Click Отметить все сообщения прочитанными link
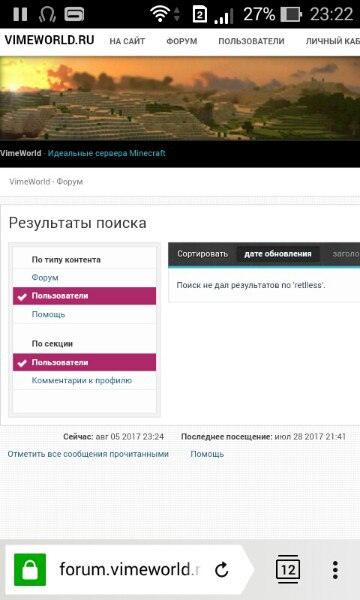This screenshot has height=600, width=360. point(88,454)
